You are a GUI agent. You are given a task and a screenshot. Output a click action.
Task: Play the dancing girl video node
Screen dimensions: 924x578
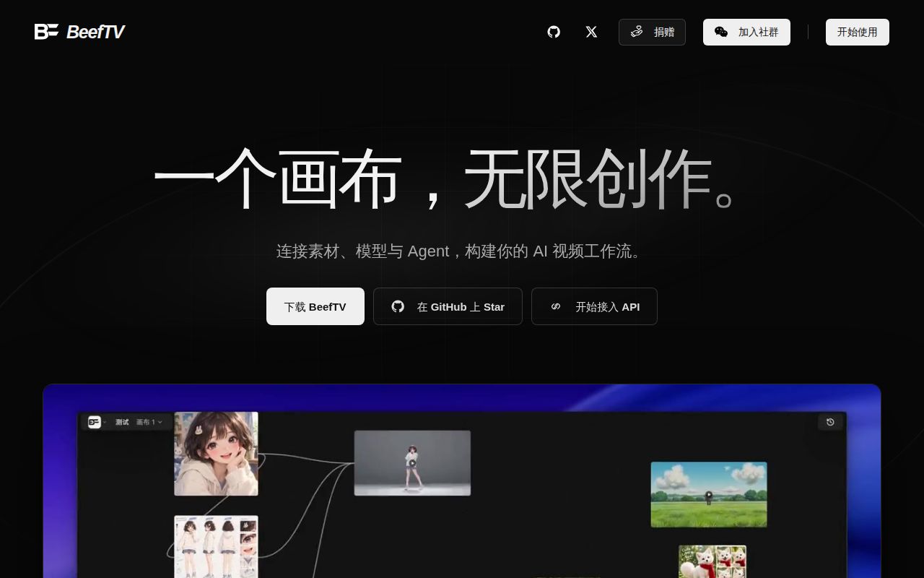(x=412, y=463)
